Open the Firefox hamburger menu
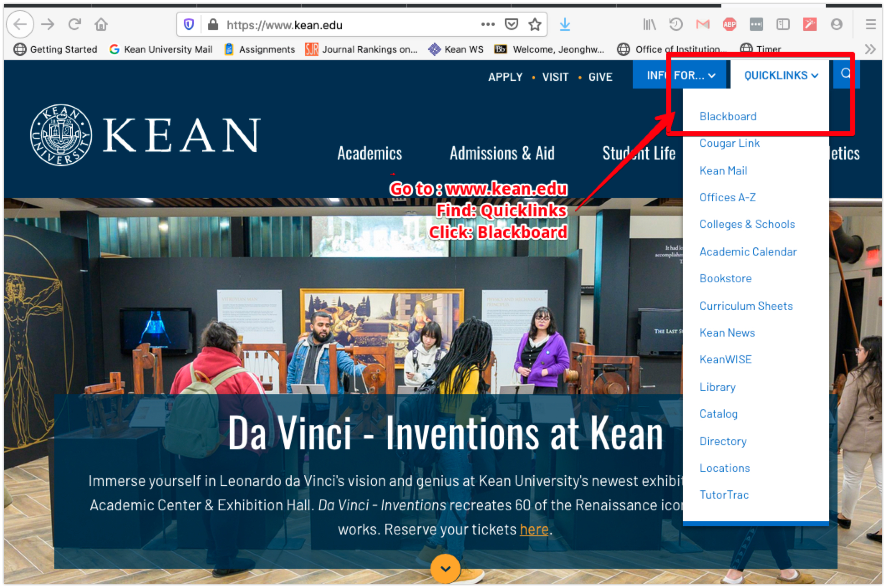The height and width of the screenshot is (588, 886). coord(871,25)
